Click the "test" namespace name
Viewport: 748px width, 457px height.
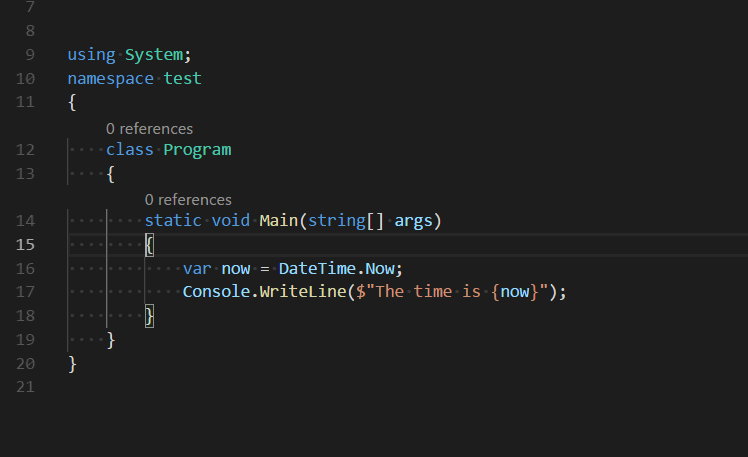[x=183, y=78]
